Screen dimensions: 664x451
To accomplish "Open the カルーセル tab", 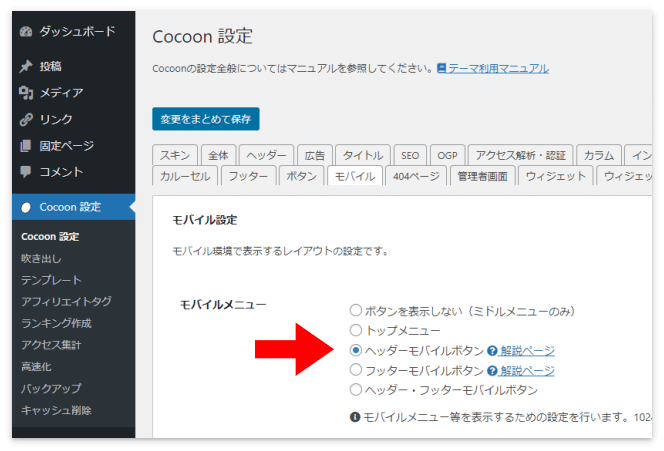I will coord(185,176).
